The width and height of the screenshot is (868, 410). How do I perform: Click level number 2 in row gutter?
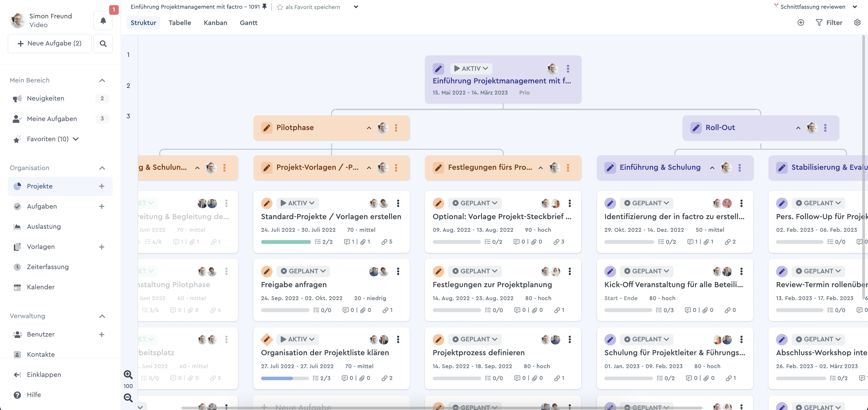click(128, 85)
